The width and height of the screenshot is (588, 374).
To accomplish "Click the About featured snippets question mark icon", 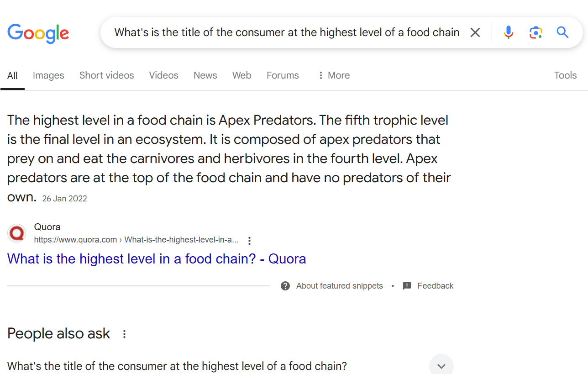I will click(285, 285).
